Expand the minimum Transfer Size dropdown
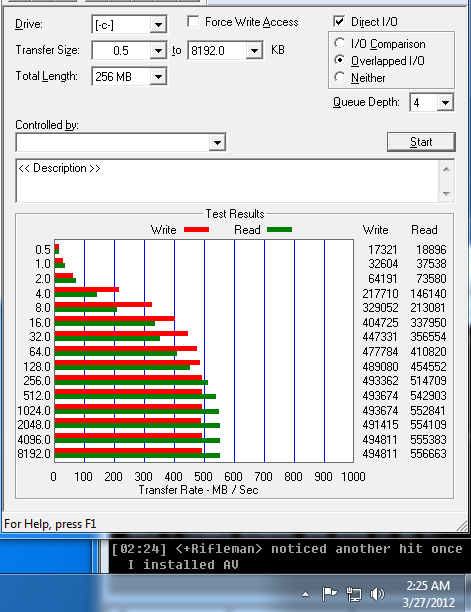Image resolution: width=471 pixels, height=612 pixels. pos(158,51)
